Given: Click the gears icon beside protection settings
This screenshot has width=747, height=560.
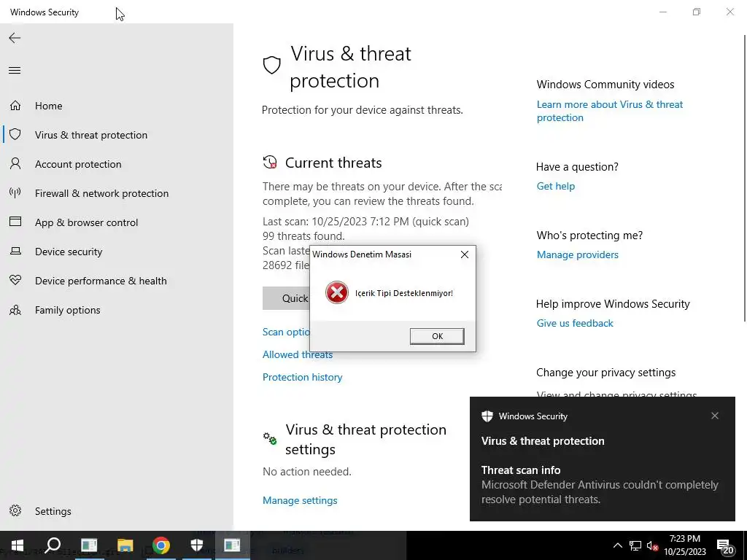Looking at the screenshot, I should click(x=270, y=438).
